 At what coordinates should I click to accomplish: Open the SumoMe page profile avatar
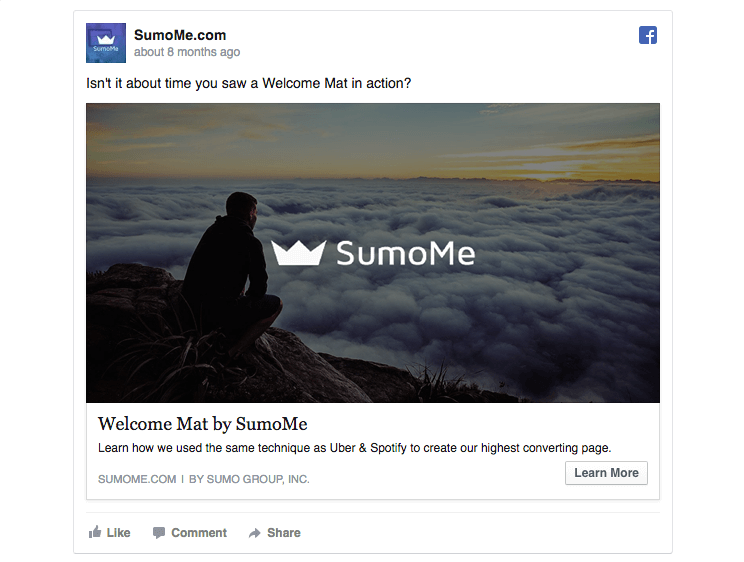(106, 43)
